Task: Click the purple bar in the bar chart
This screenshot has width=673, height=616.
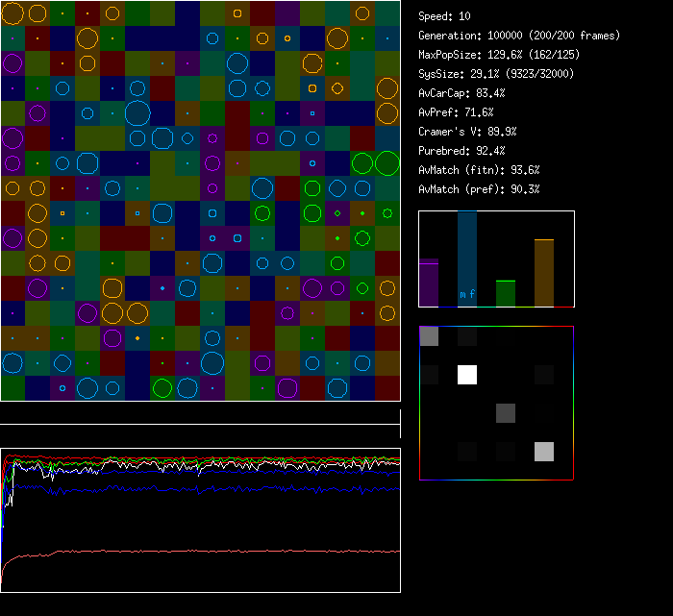Action: 429,283
